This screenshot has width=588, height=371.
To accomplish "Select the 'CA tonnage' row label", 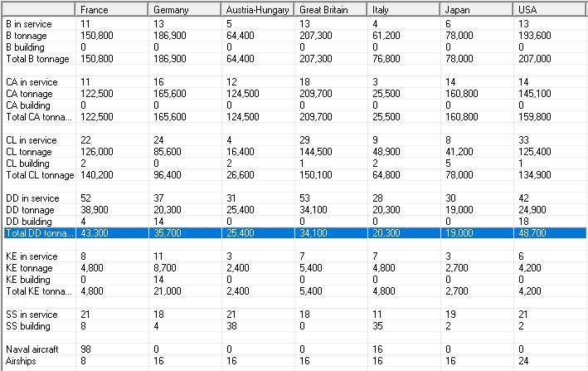I will point(29,94).
